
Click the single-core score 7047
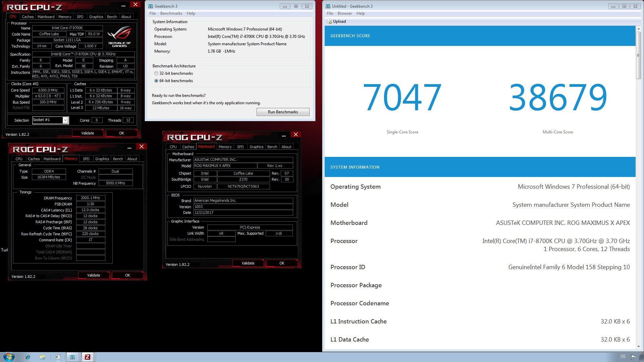click(402, 98)
